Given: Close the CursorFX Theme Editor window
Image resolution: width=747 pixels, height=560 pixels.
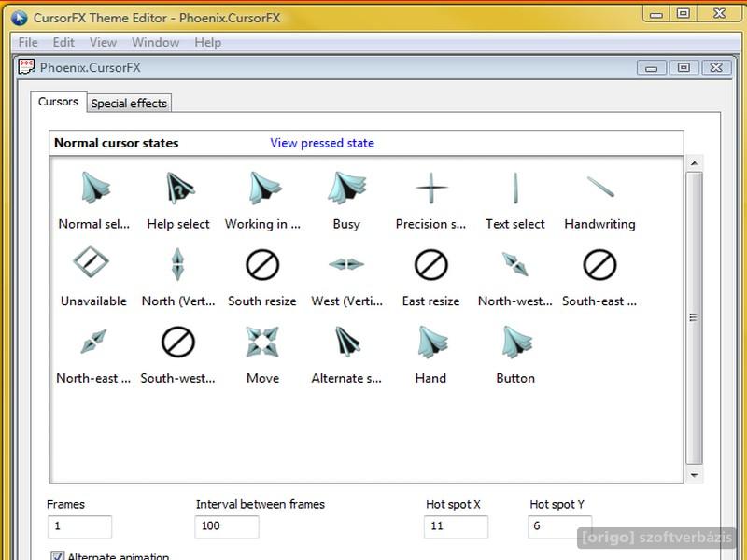Looking at the screenshot, I should (719, 14).
